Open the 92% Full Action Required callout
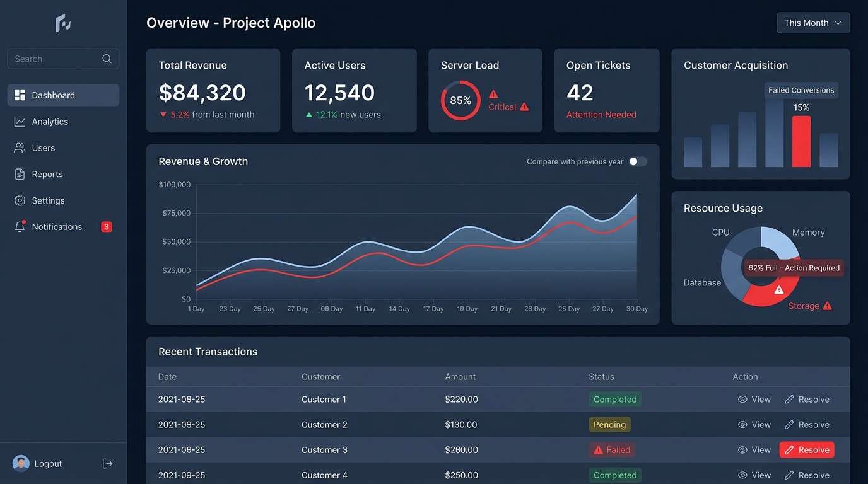 click(794, 267)
